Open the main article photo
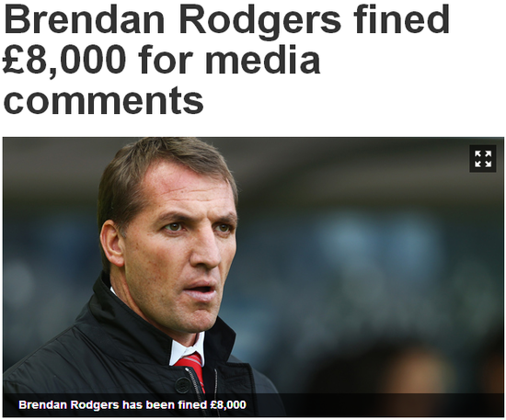 (x=253, y=277)
